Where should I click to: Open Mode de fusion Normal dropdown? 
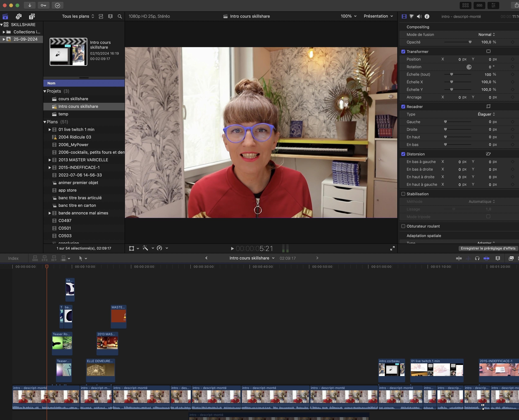(x=487, y=35)
